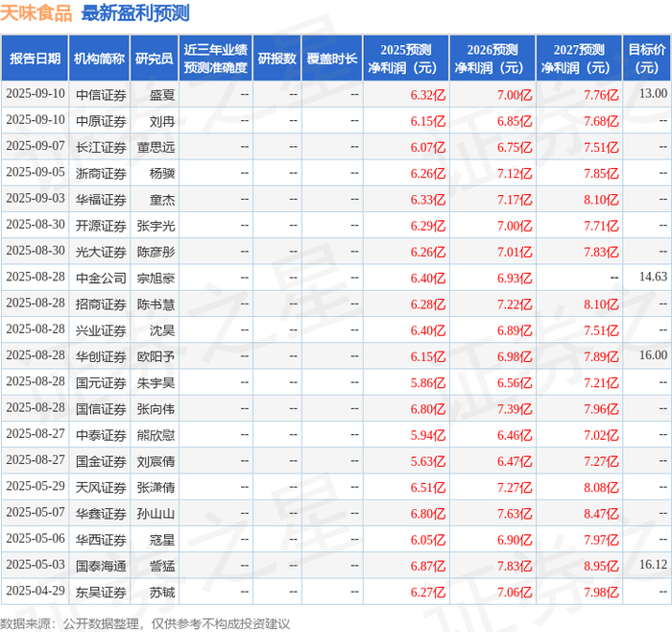Click the date 2025-09-05
Screen dimensions: 672x632
pyautogui.click(x=36, y=172)
